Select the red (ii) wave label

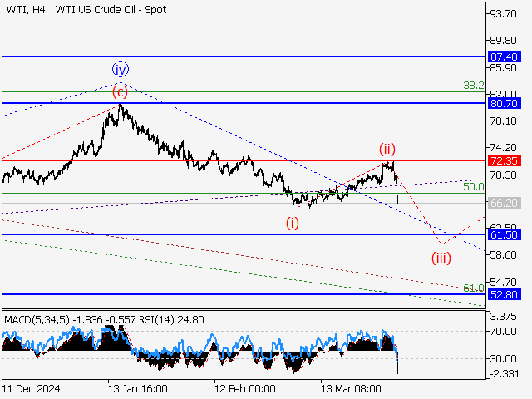click(x=387, y=149)
